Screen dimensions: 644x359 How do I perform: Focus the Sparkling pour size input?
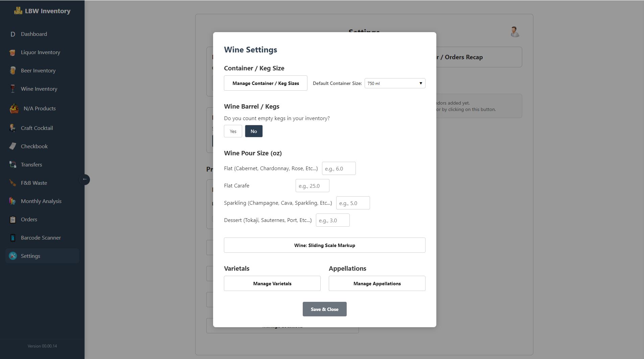click(353, 203)
